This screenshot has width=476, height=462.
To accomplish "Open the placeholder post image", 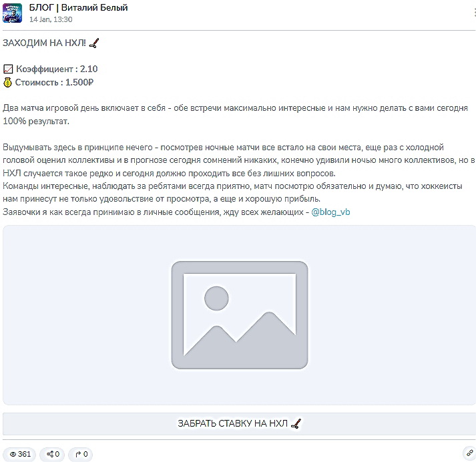I will pos(239,314).
